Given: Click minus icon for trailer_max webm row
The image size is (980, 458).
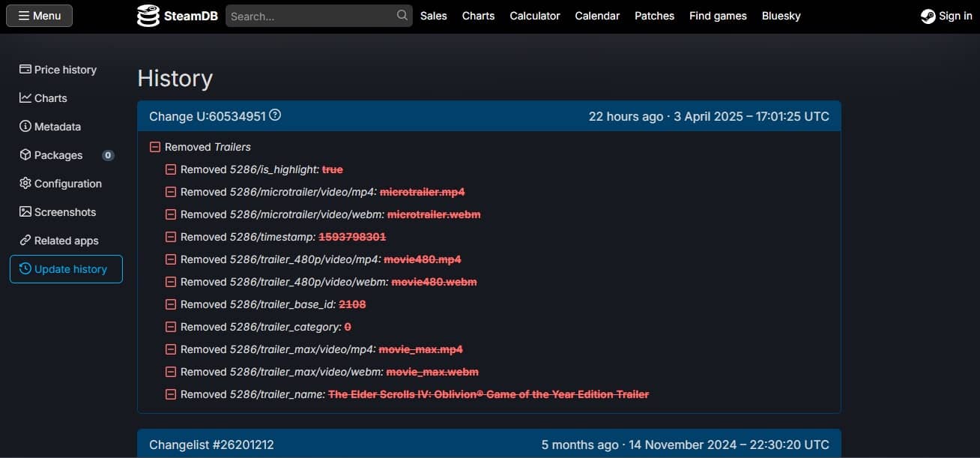Looking at the screenshot, I should coord(171,372).
